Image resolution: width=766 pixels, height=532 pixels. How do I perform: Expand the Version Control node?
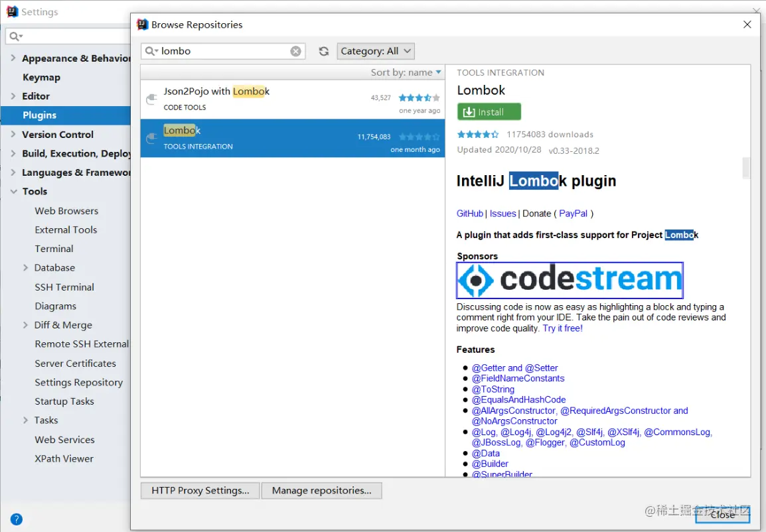13,134
